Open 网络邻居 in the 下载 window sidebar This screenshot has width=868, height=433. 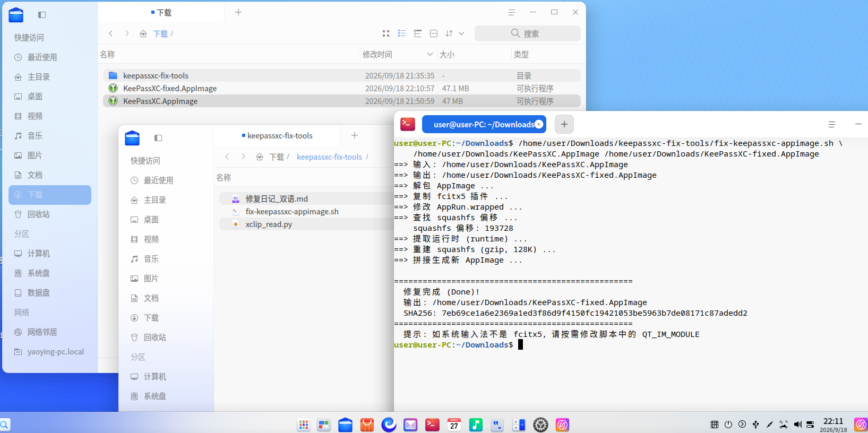coord(50,332)
